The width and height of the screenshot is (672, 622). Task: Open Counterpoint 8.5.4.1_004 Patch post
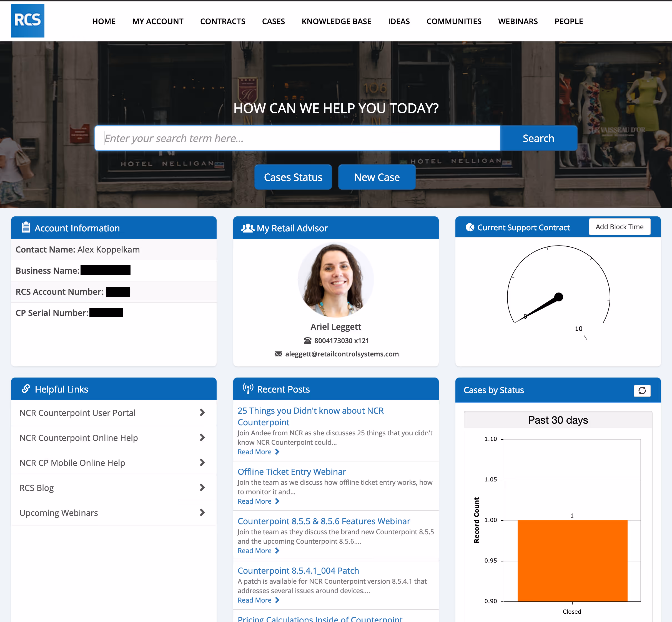(x=298, y=571)
